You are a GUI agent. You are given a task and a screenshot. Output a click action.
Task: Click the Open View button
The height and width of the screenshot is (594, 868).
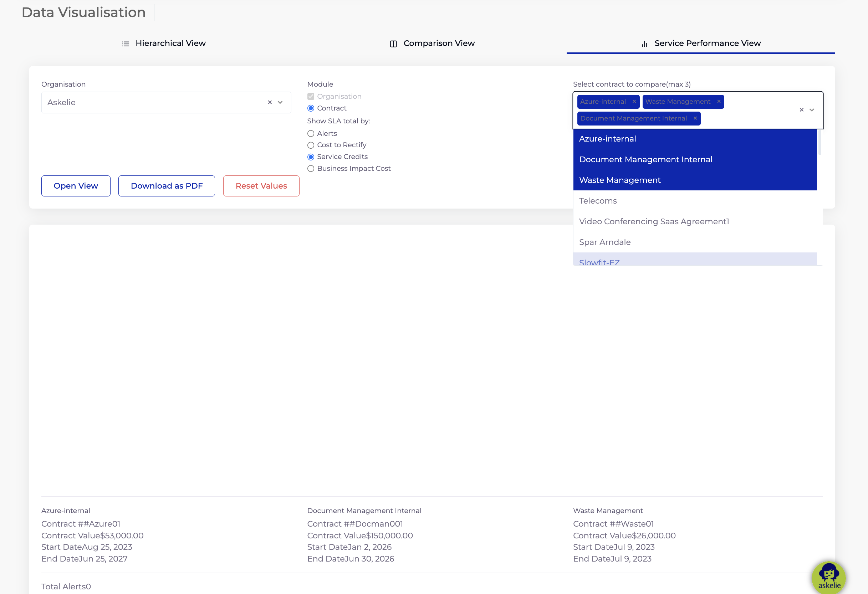click(x=76, y=186)
